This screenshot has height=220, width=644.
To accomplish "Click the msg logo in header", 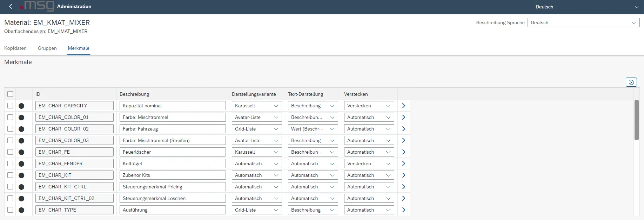I will (x=38, y=6).
